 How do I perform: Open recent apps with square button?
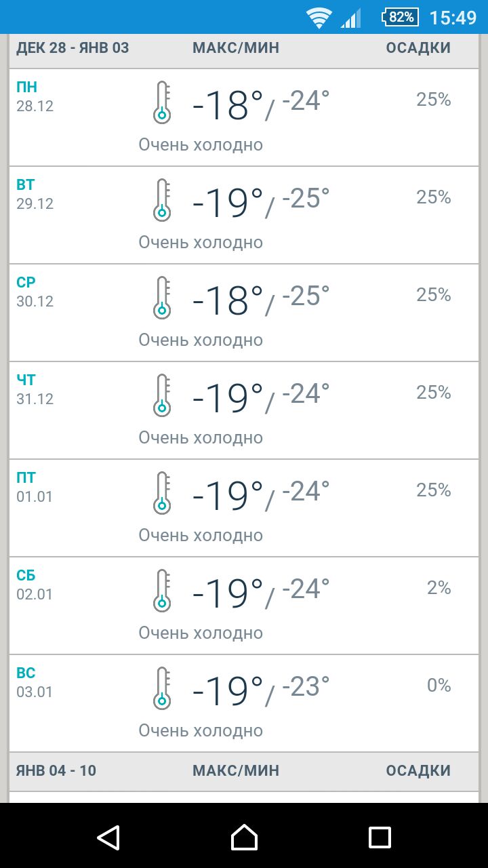point(380,837)
